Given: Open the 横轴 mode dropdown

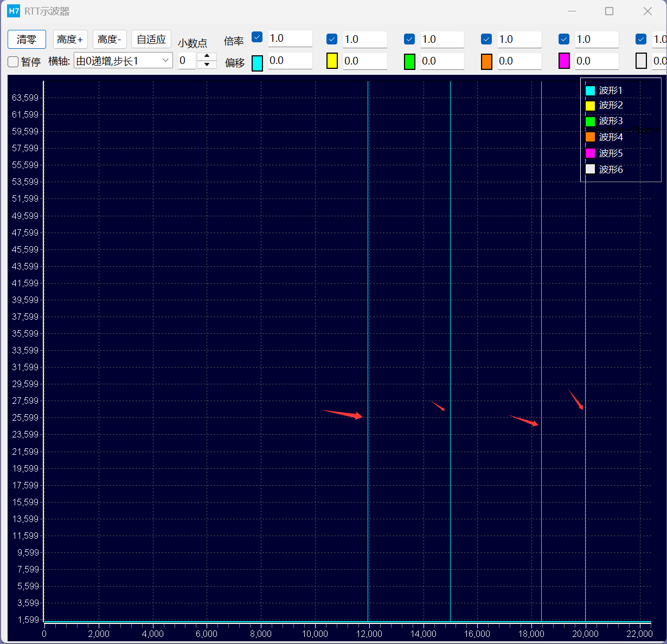Looking at the screenshot, I should 123,61.
